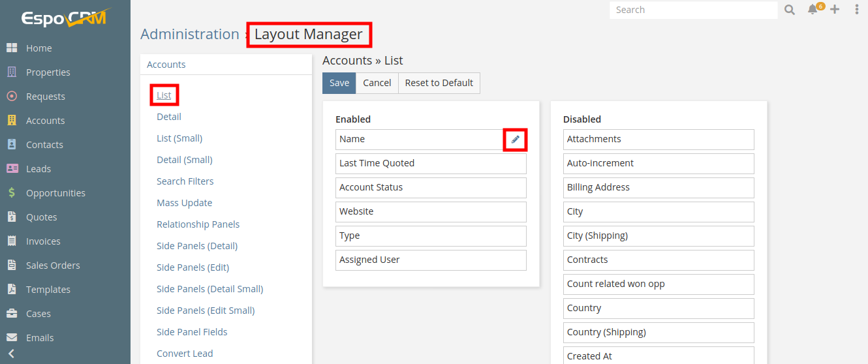Open Emails in the sidebar
This screenshot has height=364, width=868.
click(x=40, y=338)
